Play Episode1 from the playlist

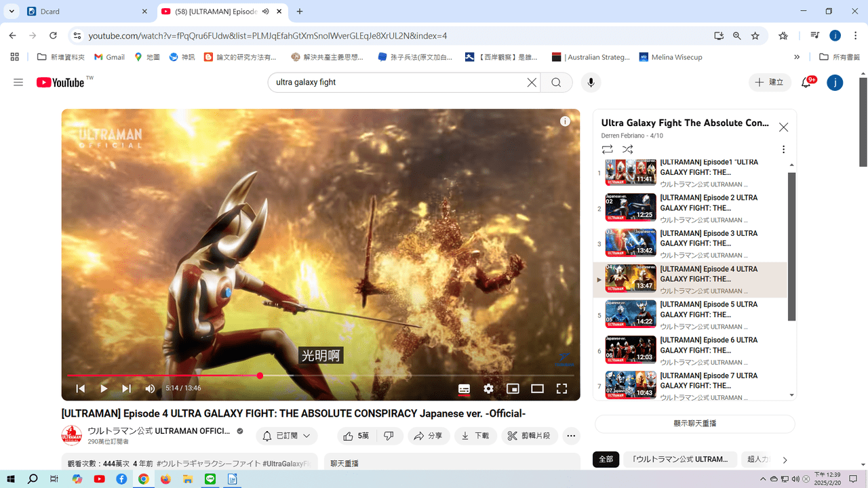[x=690, y=173]
